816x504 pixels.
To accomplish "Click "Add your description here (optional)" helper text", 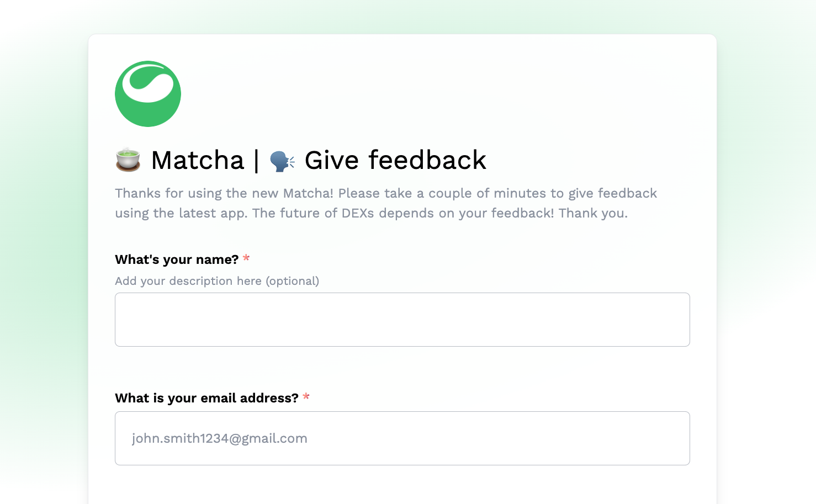I will (216, 281).
